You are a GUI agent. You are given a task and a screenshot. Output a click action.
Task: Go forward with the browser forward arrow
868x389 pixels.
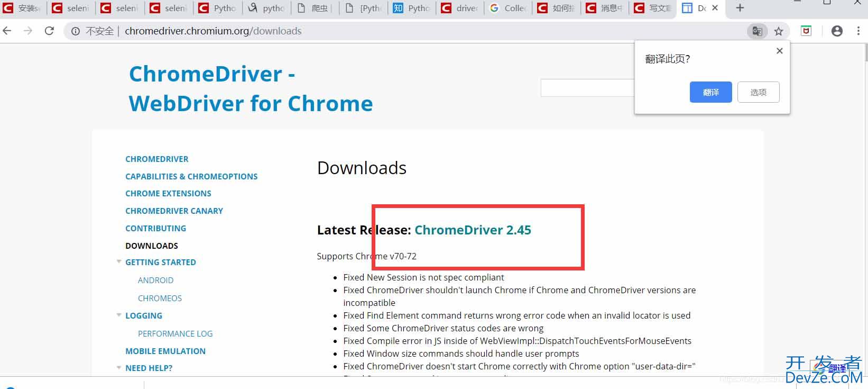point(28,31)
